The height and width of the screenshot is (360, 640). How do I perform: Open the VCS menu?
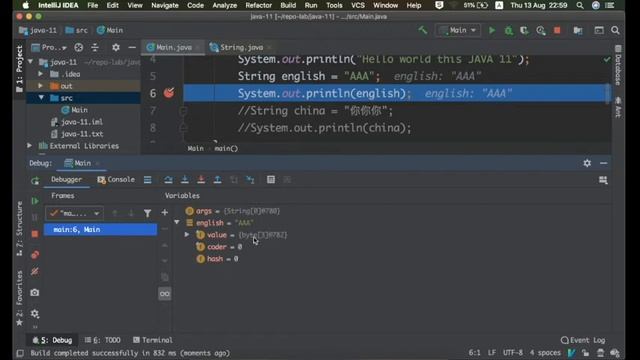pyautogui.click(x=358, y=5)
